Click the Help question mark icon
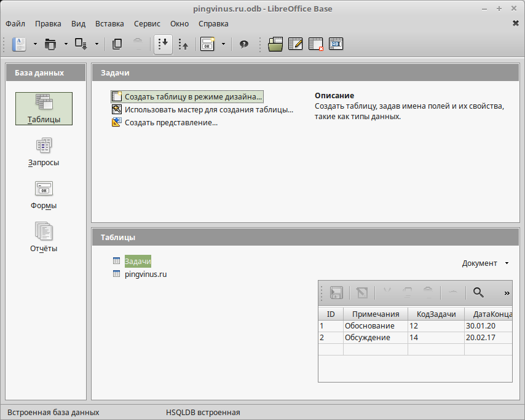Screen dimensions: 525x420 tap(244, 44)
